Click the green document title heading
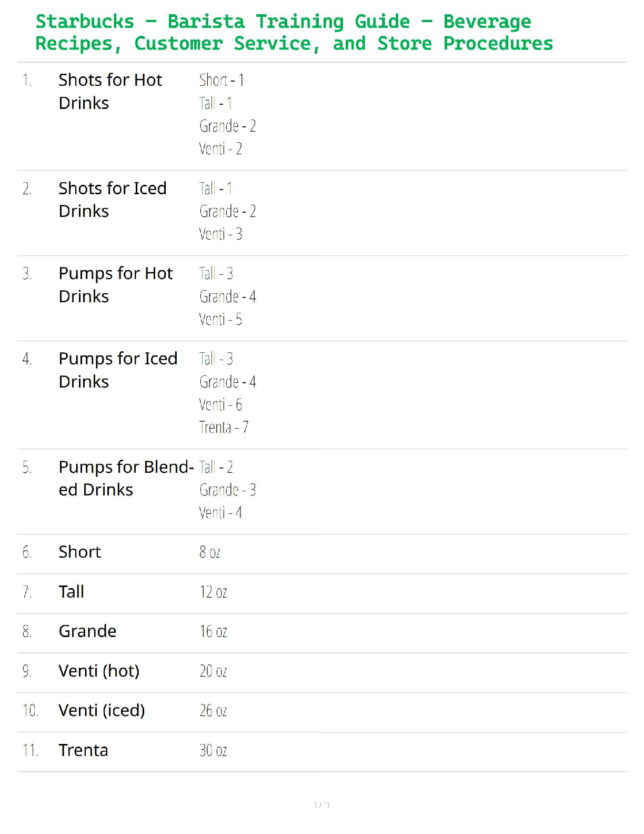The height and width of the screenshot is (834, 644). click(x=294, y=32)
